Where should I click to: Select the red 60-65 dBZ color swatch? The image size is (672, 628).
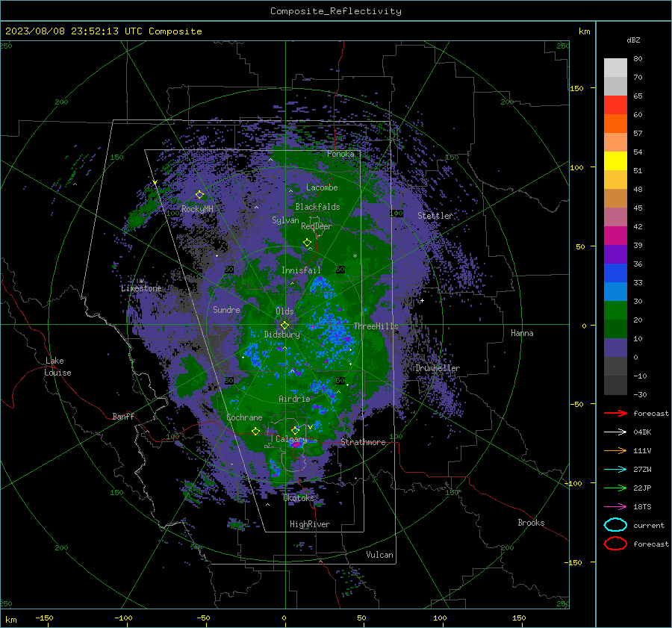click(615, 105)
